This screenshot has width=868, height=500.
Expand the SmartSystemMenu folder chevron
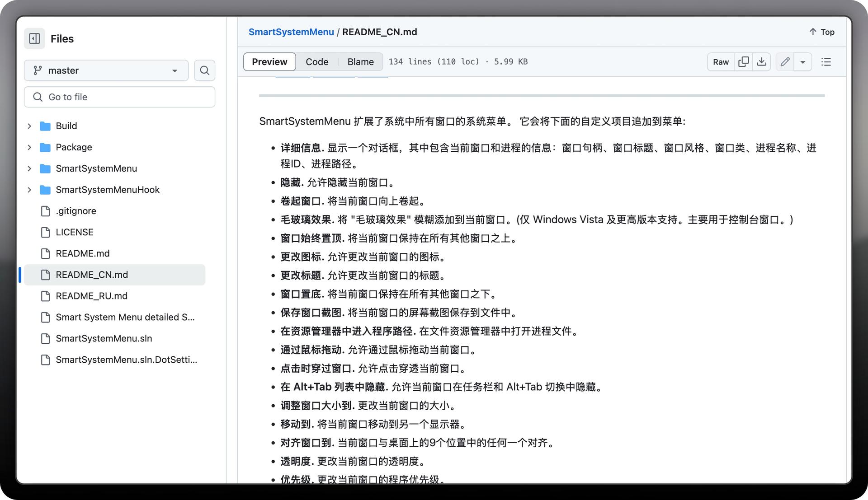pos(29,168)
